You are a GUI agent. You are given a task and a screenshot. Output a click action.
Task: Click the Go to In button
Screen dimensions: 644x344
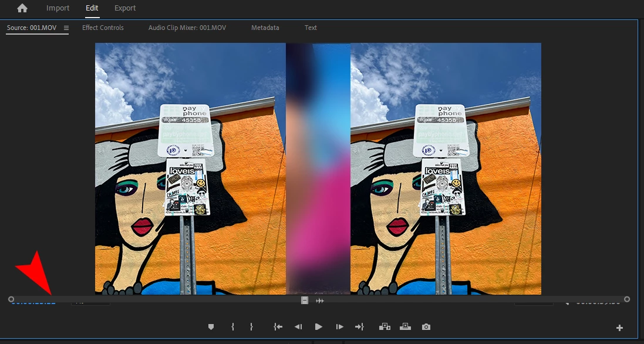click(x=278, y=327)
